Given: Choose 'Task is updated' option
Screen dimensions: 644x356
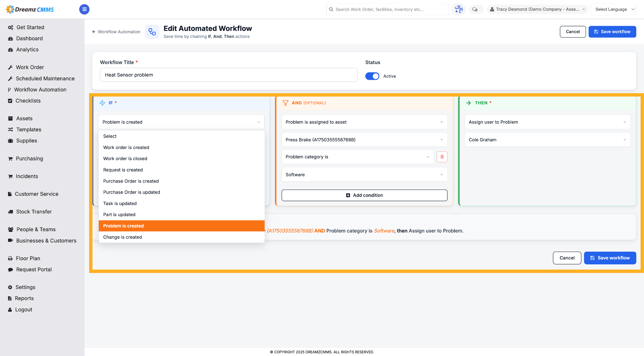Looking at the screenshot, I should click(x=181, y=204).
